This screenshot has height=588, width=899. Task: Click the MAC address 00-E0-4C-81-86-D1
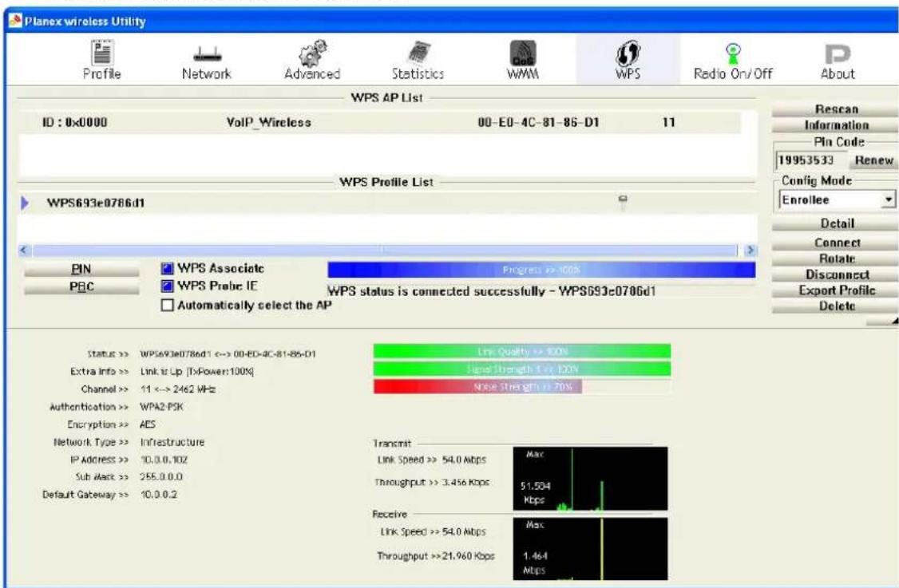[x=538, y=122]
